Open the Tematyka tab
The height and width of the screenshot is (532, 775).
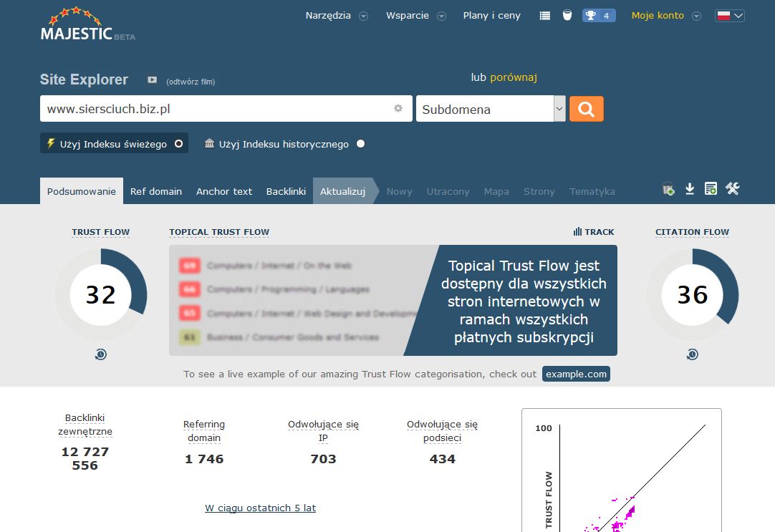(592, 191)
